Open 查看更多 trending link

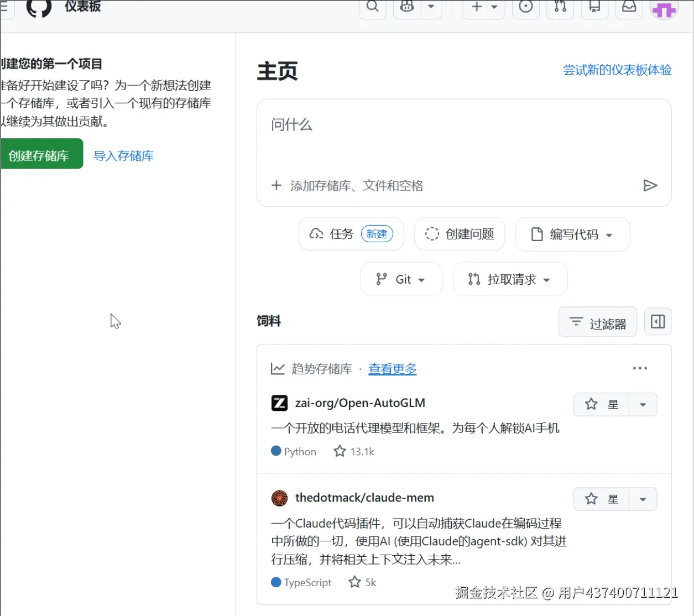pos(393,369)
